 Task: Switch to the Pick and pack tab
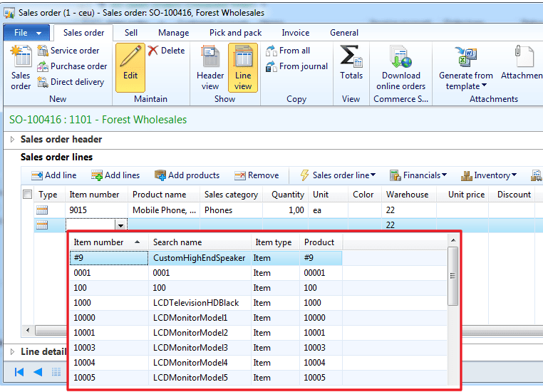tap(235, 33)
